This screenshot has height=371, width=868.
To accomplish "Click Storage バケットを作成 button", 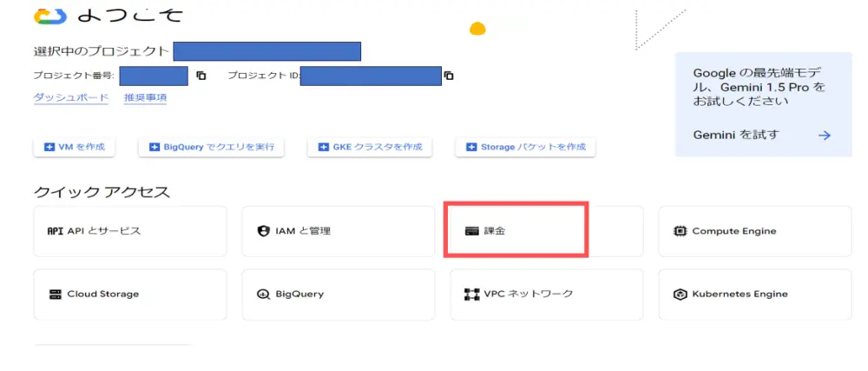I will pyautogui.click(x=525, y=148).
